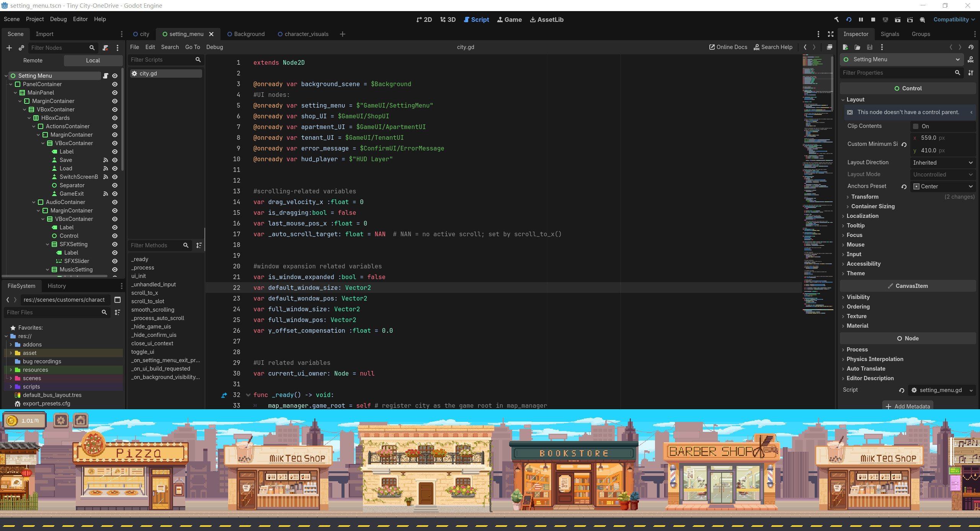Instantiate a child scene link icon
Viewport: 980px width, 531px height.
[x=21, y=48]
